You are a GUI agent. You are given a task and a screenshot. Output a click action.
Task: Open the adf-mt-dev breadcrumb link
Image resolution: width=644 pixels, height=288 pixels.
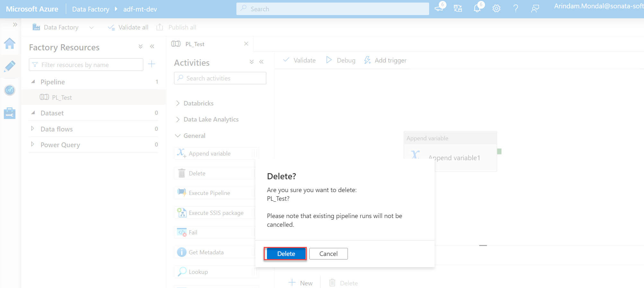(x=140, y=9)
